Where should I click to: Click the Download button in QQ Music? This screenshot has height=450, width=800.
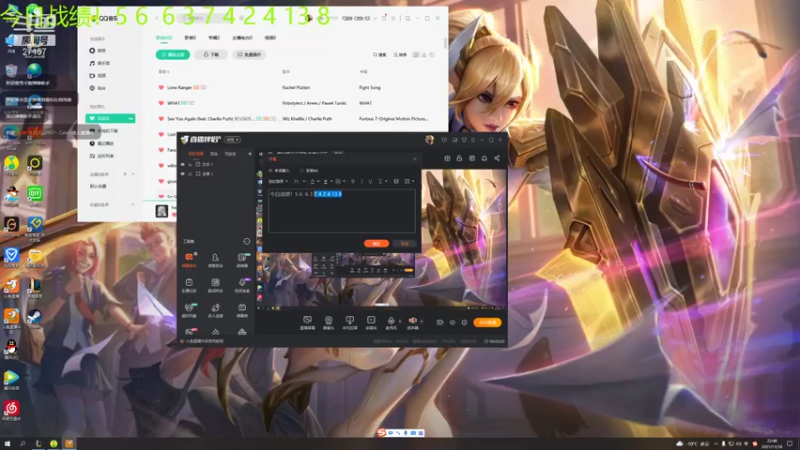click(x=211, y=55)
